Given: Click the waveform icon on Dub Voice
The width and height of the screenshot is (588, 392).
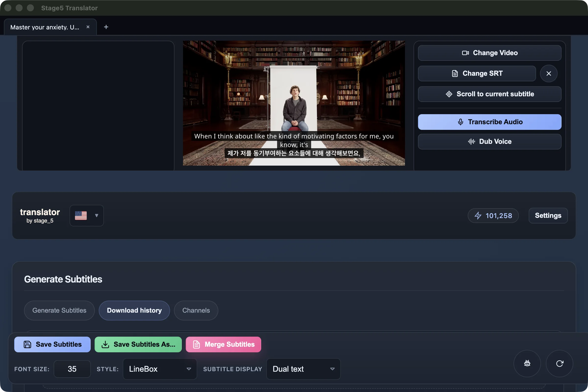Looking at the screenshot, I should tap(471, 142).
